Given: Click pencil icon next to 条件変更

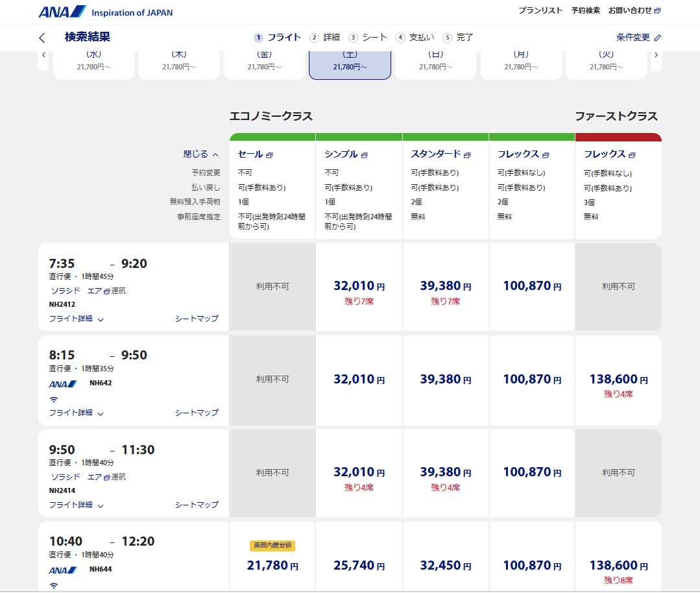Looking at the screenshot, I should [657, 38].
